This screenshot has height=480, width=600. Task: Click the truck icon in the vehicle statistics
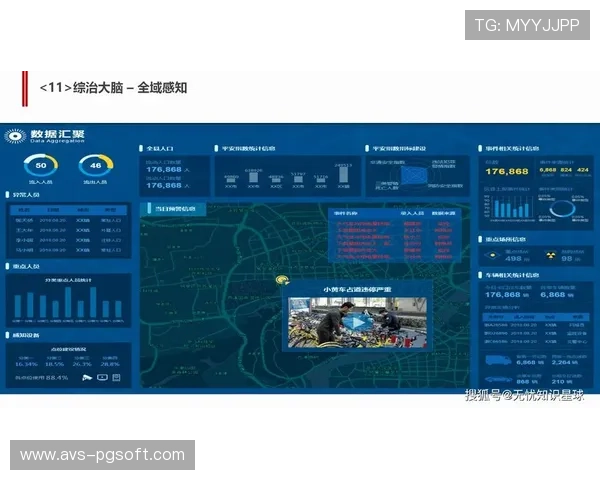[498, 360]
